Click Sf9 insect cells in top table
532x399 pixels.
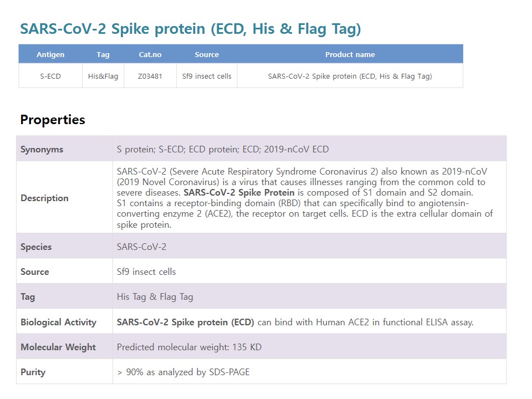(x=207, y=76)
